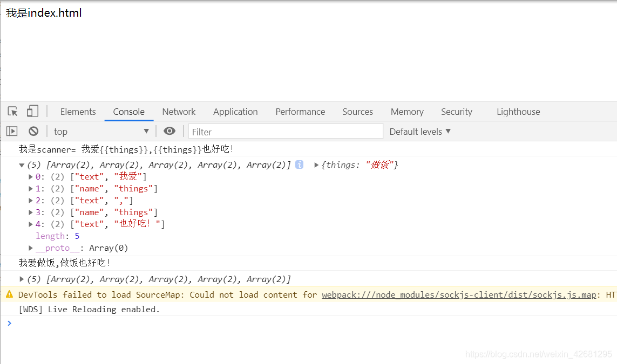Click the "我是scanner=" log message
617x364 pixels.
pyautogui.click(x=126, y=149)
